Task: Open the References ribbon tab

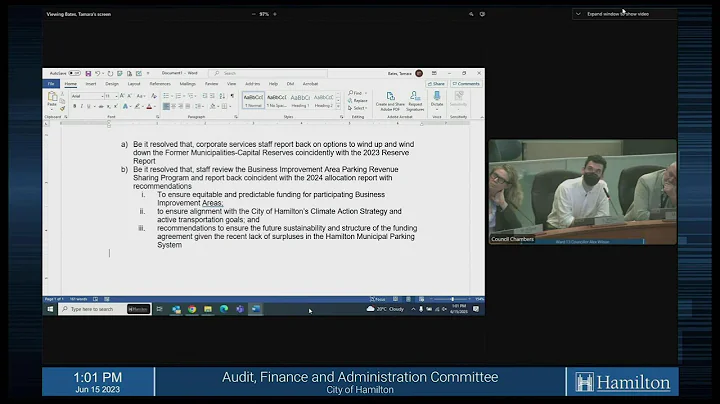Action: [x=160, y=84]
